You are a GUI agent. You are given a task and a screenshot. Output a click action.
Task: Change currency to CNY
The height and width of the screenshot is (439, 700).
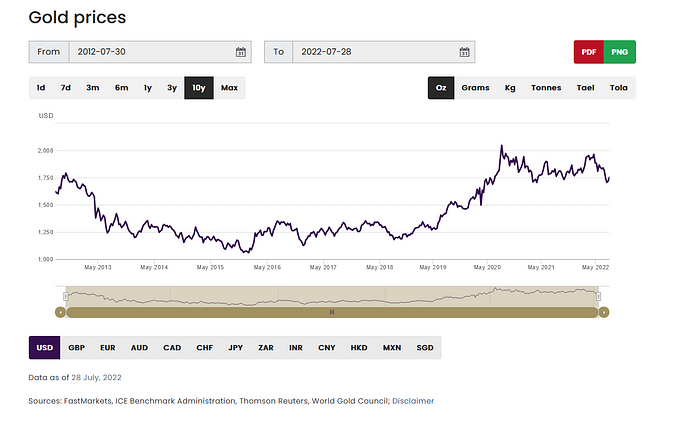(326, 347)
